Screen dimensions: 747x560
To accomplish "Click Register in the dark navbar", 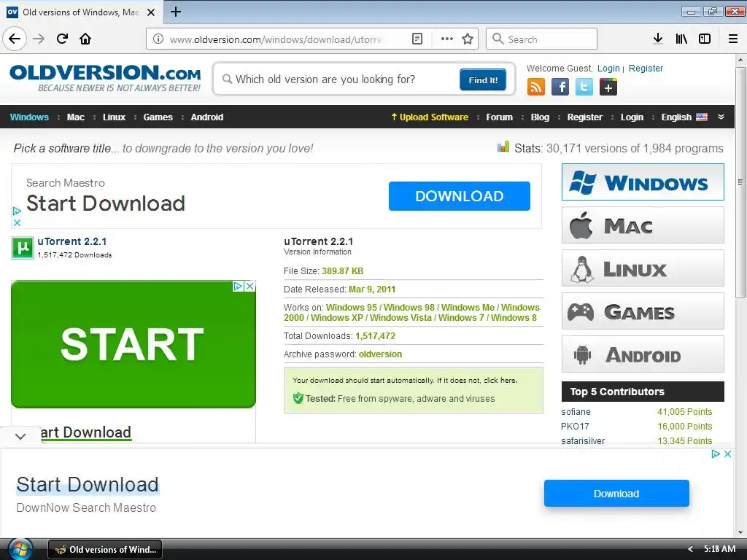I will [584, 117].
